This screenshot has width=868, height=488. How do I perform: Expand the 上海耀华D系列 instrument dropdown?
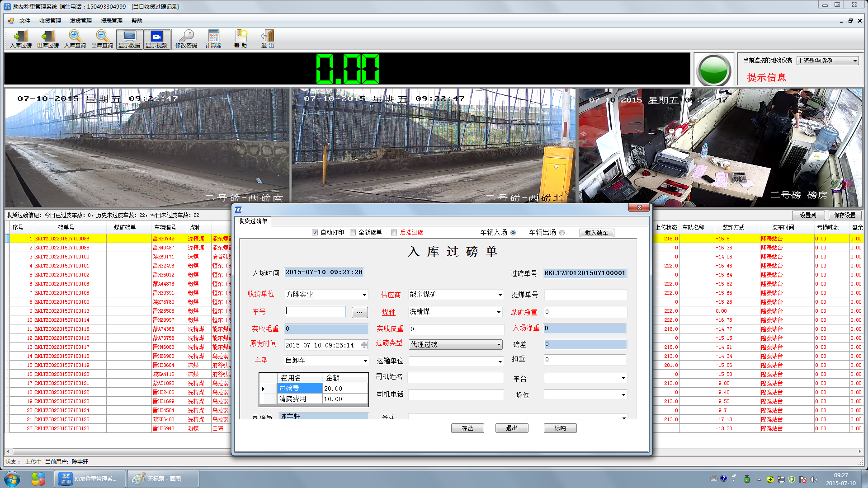pyautogui.click(x=855, y=61)
